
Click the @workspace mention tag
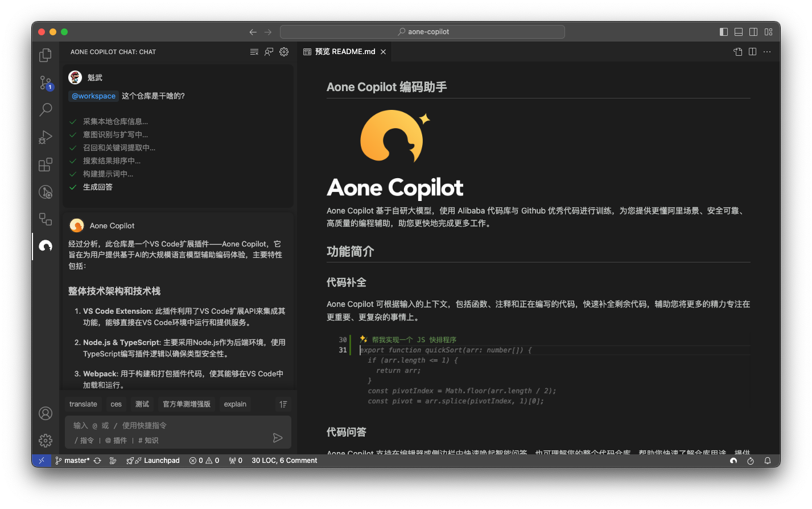[93, 96]
